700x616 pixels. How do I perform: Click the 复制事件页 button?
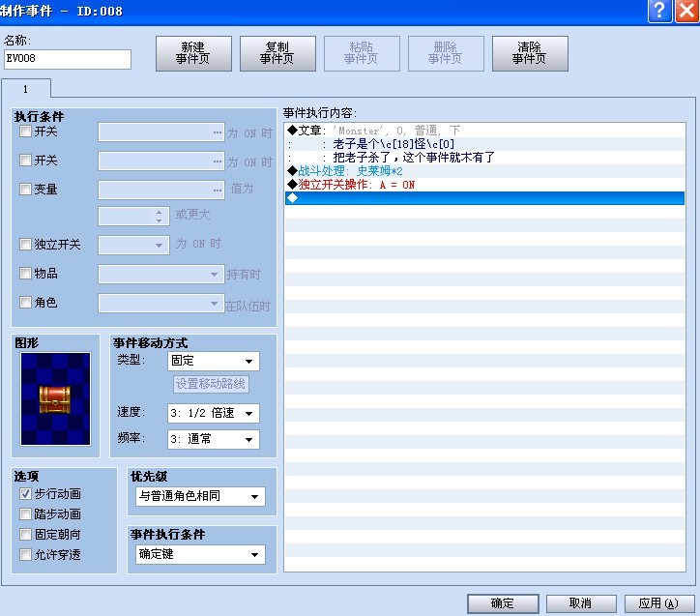pos(277,53)
